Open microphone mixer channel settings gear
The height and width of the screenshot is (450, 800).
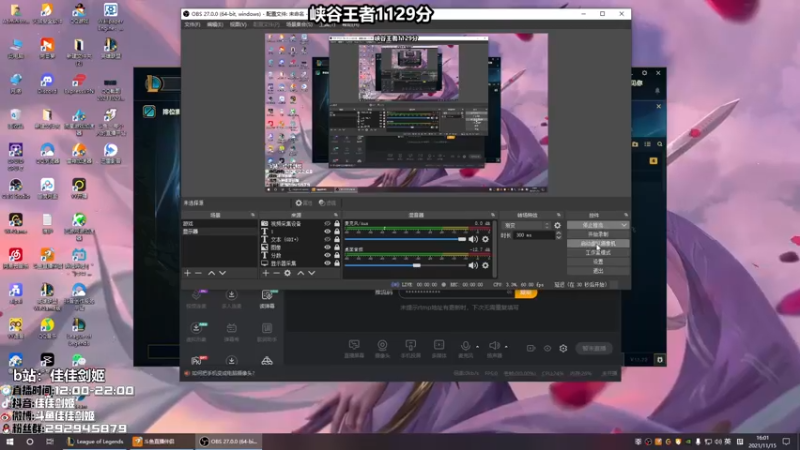pos(485,239)
